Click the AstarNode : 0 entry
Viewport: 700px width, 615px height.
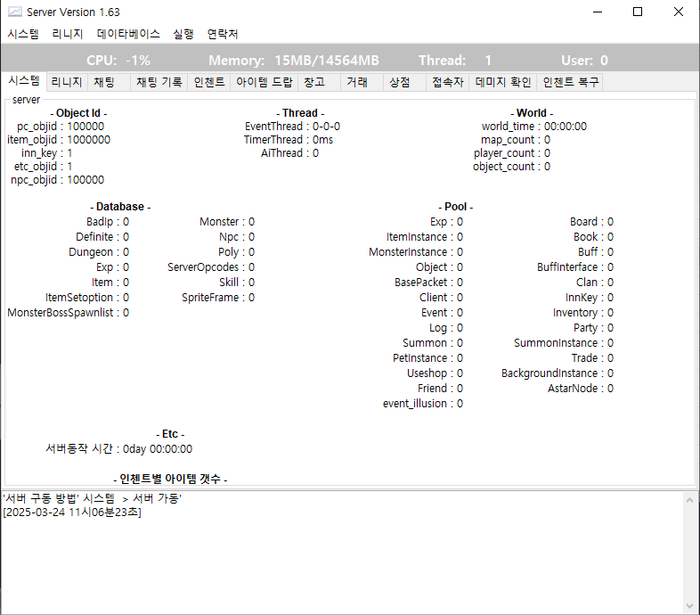(x=581, y=389)
